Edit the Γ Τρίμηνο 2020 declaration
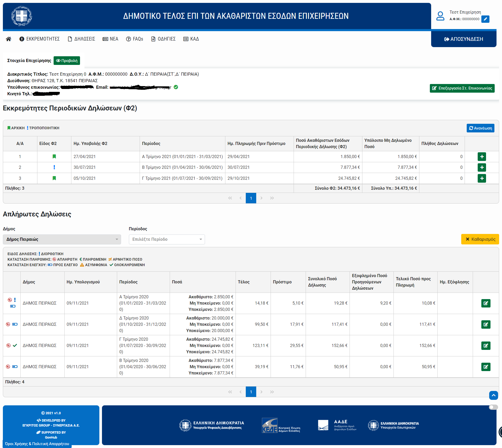 point(486,346)
